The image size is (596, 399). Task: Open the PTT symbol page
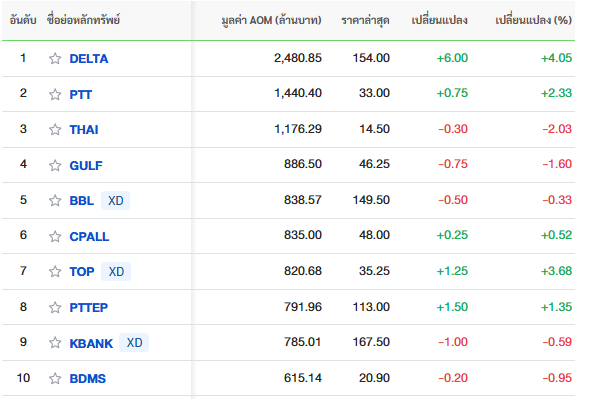(81, 94)
